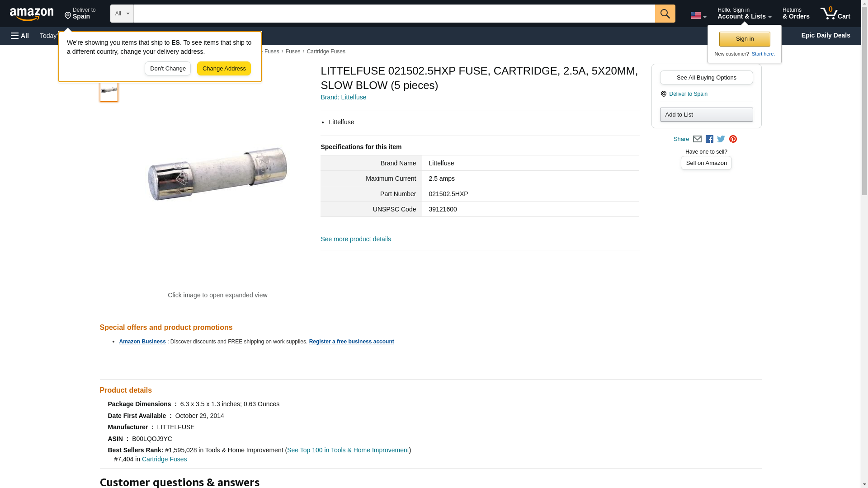The width and height of the screenshot is (868, 488).
Task: Share product on Facebook icon
Action: 709,139
